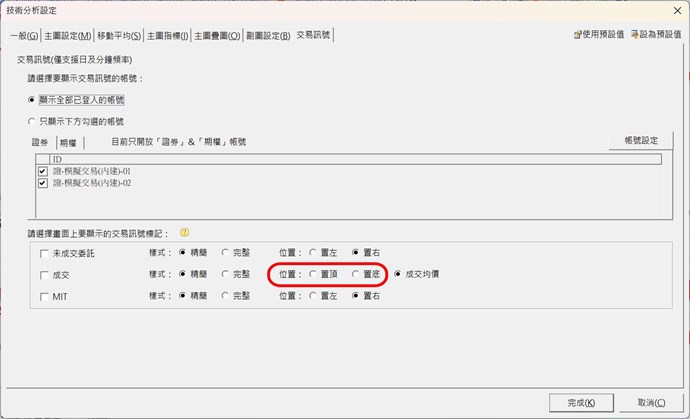The height and width of the screenshot is (419, 690).
Task: Click the yellow help question icon
Action: (184, 232)
